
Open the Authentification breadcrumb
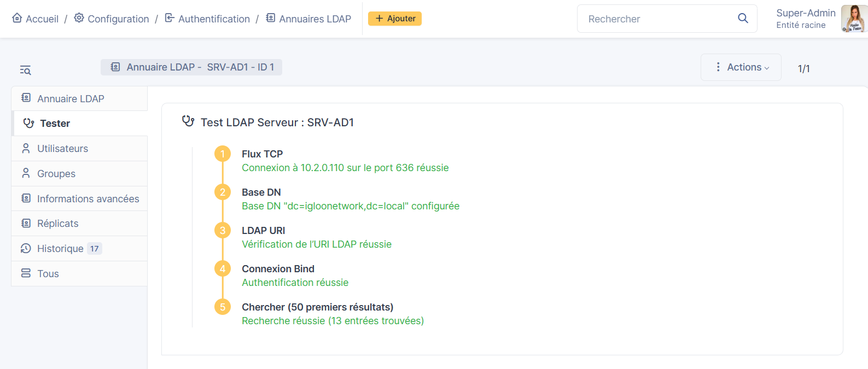pos(207,19)
